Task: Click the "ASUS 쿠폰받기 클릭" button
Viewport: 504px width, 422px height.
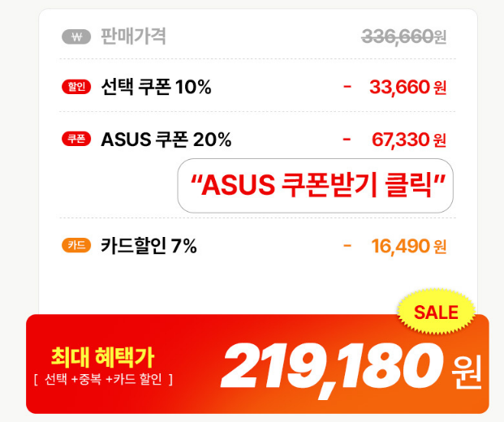Action: point(315,186)
